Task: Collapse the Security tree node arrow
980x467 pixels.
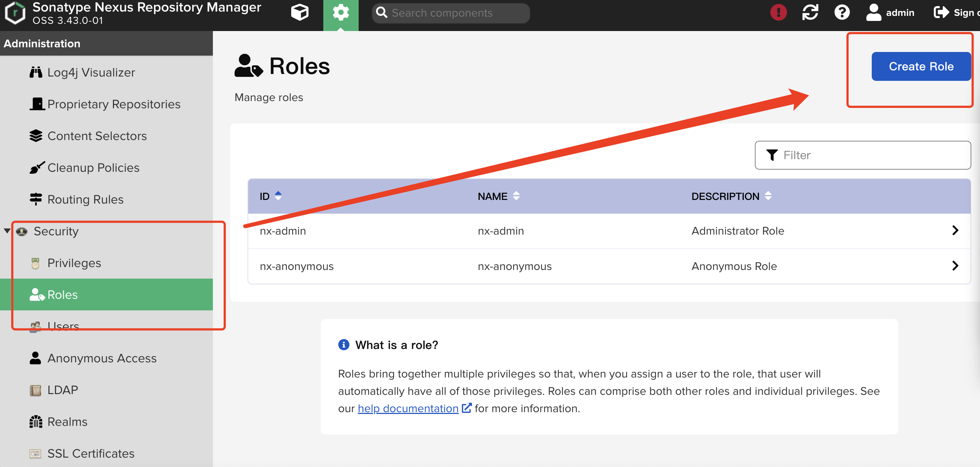Action: [x=7, y=231]
